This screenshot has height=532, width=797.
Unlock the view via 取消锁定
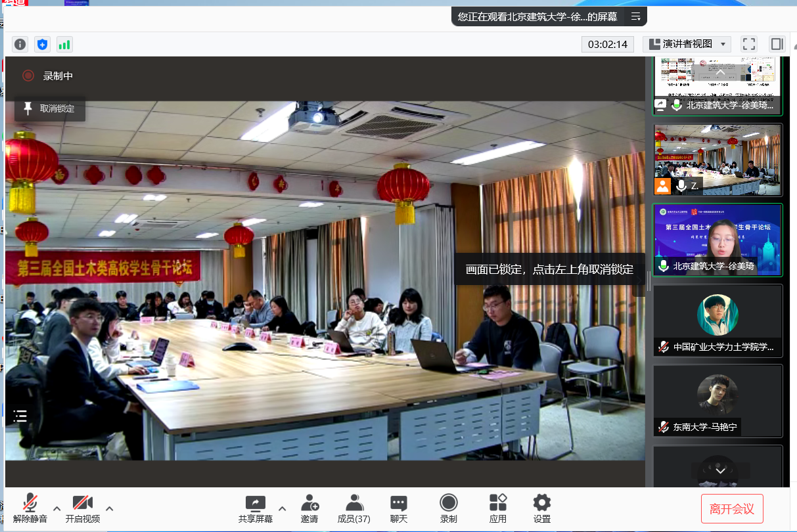(x=50, y=108)
